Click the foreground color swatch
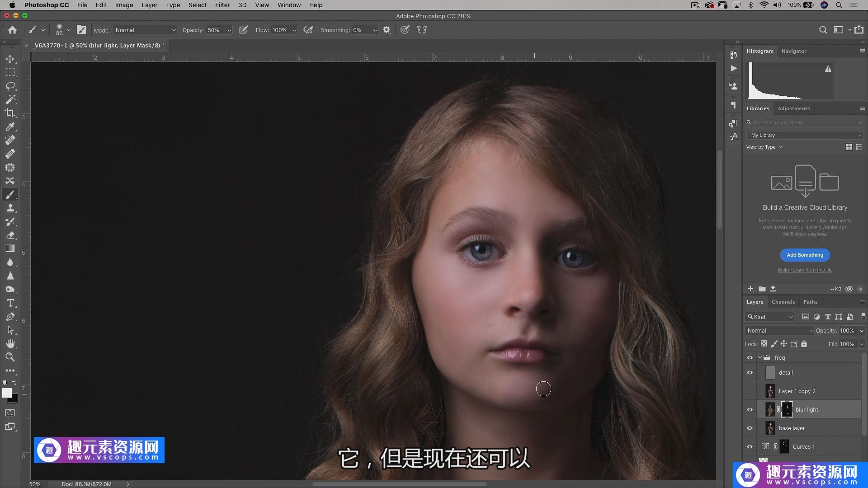Viewport: 868px width, 488px height. [7, 393]
